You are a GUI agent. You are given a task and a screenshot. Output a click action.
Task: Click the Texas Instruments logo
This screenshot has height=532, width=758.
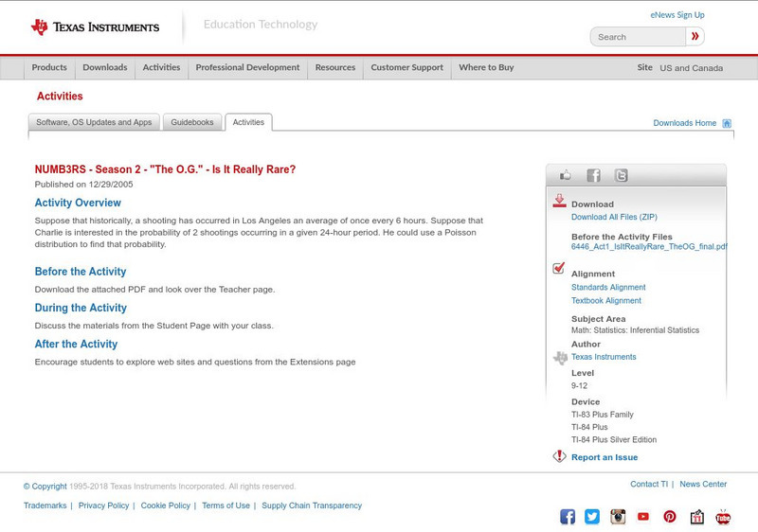coord(95,27)
